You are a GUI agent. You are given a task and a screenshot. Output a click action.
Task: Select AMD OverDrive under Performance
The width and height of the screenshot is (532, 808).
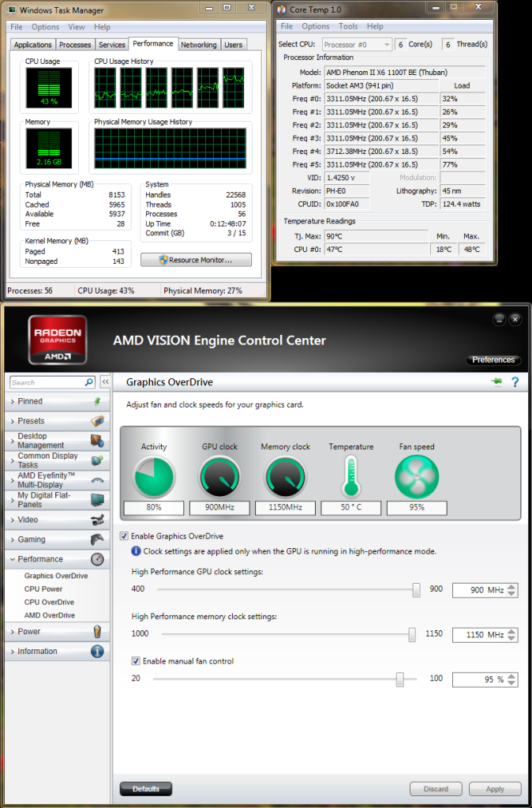pos(50,615)
